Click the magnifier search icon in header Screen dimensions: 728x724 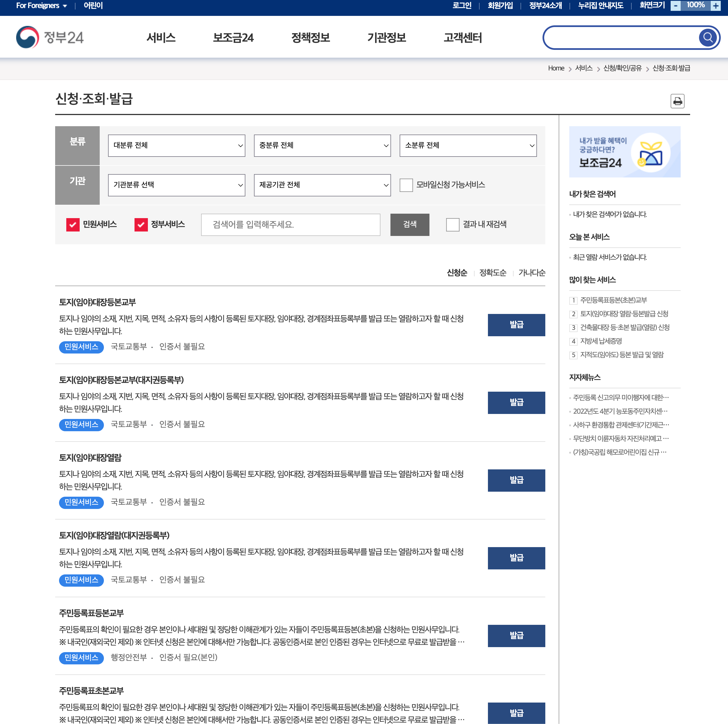pyautogui.click(x=707, y=37)
